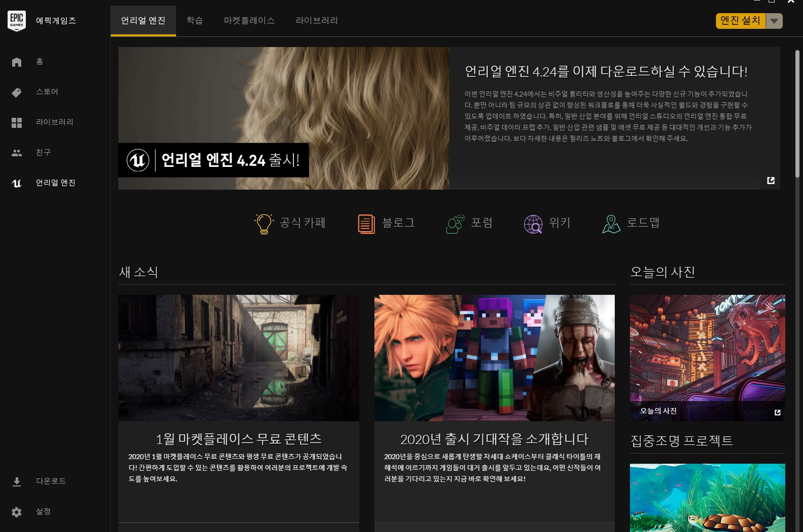Switch to the 언리얼 엔진 top tab
Image resolution: width=803 pixels, height=532 pixels.
coord(143,21)
